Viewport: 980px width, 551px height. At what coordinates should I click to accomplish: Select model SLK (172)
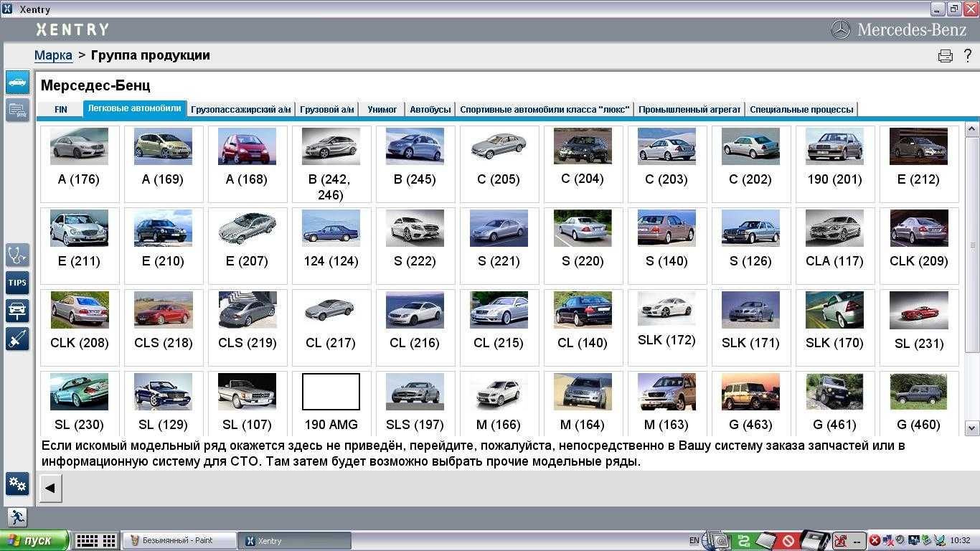pos(666,327)
